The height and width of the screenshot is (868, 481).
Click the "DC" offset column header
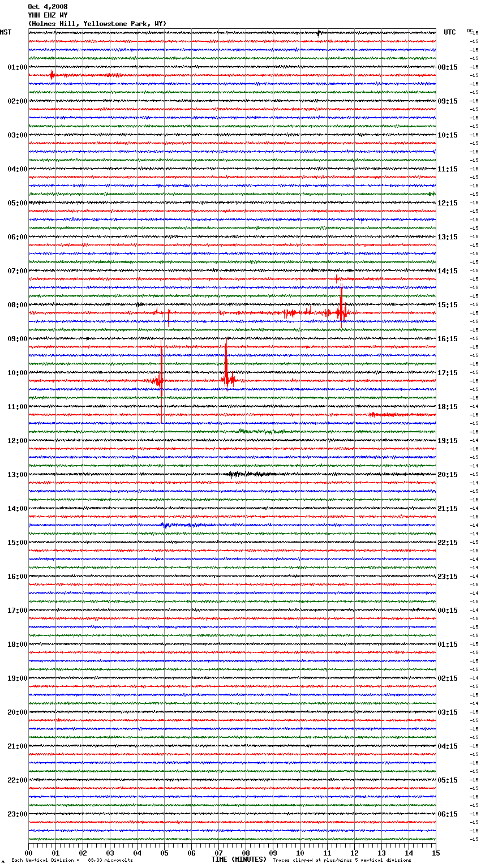(470, 31)
